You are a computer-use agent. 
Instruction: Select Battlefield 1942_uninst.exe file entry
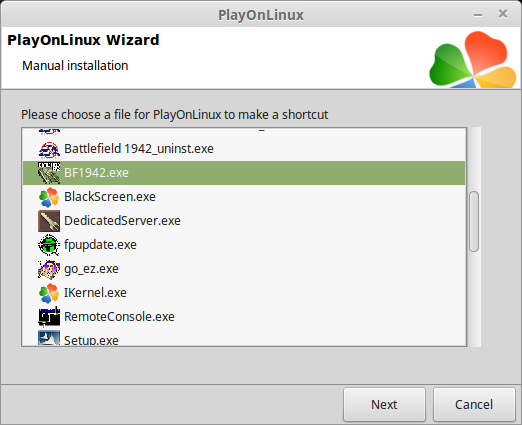pyautogui.click(x=244, y=149)
